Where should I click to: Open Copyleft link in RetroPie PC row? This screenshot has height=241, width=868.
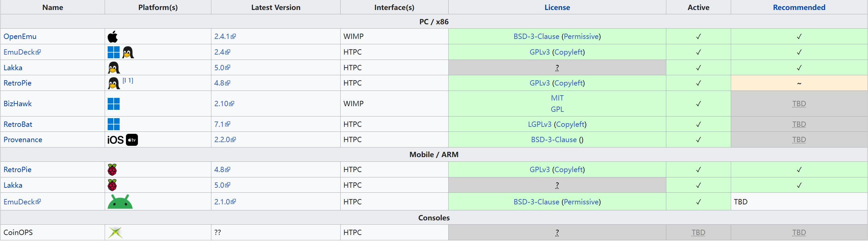tap(569, 83)
